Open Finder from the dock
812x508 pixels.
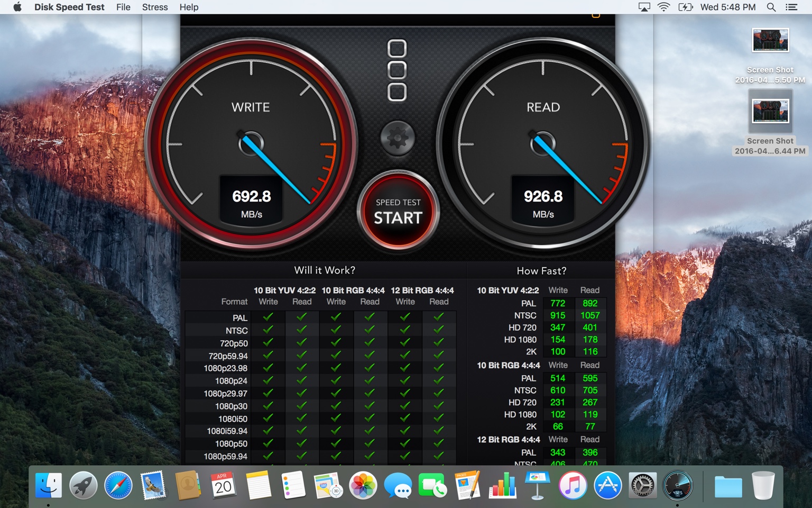49,485
